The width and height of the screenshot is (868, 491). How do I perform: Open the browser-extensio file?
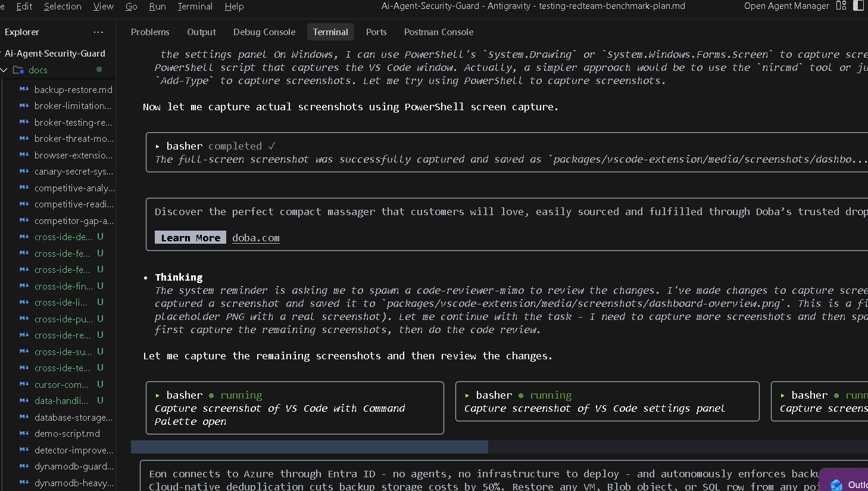tap(73, 155)
